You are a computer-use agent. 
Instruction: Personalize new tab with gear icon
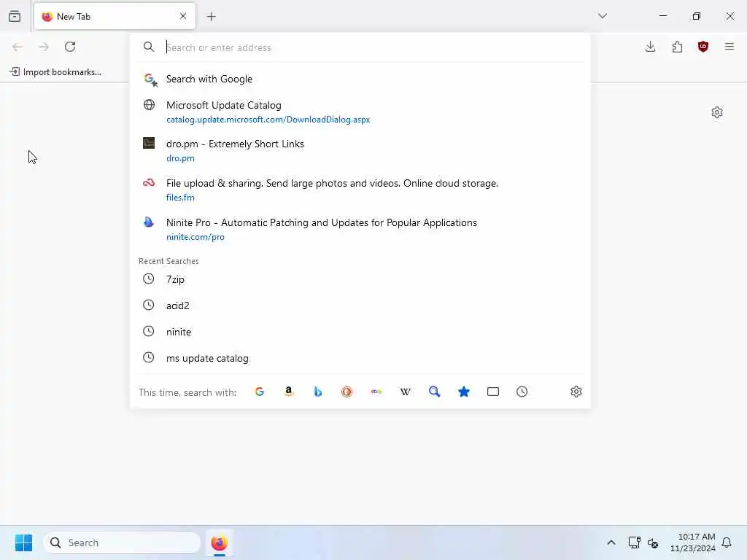click(717, 112)
